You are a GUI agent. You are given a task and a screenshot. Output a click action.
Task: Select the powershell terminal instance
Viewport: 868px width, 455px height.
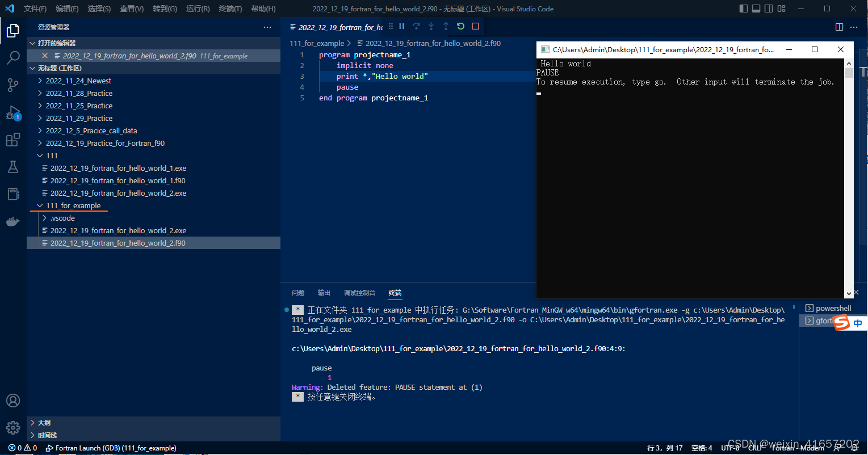click(833, 308)
